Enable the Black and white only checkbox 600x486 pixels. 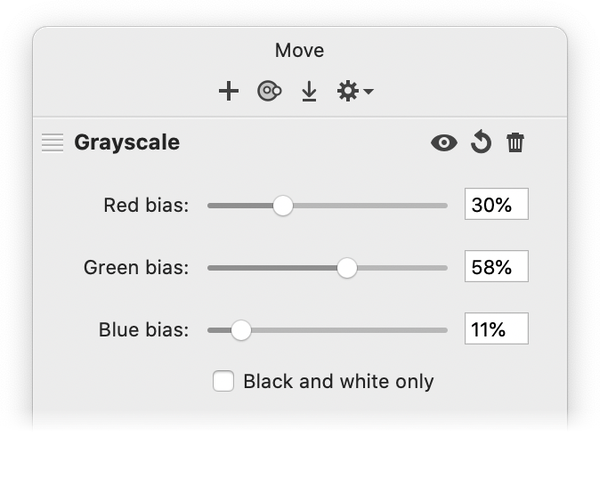point(224,381)
